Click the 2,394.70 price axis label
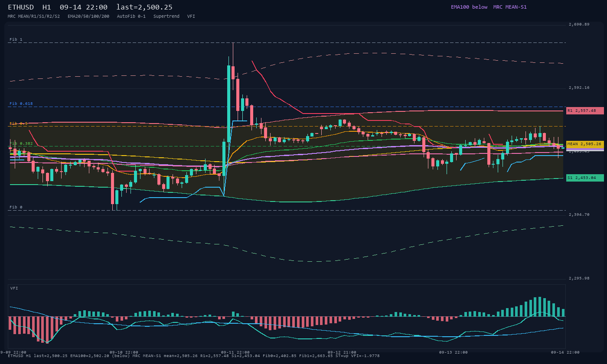This screenshot has height=364, width=607. (579, 214)
